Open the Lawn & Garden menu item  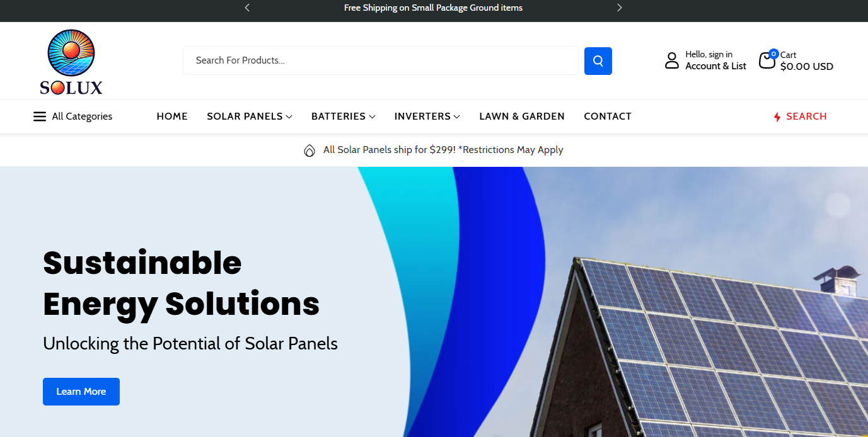pos(522,116)
